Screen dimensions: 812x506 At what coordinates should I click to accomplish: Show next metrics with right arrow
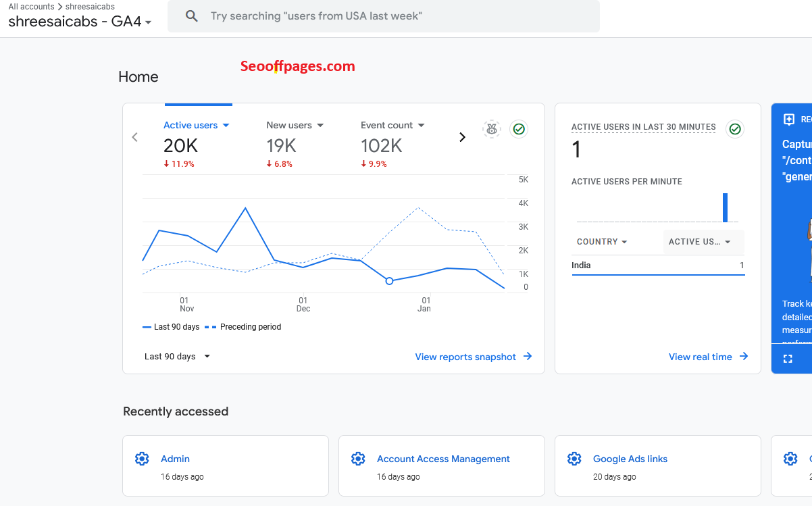pos(462,137)
